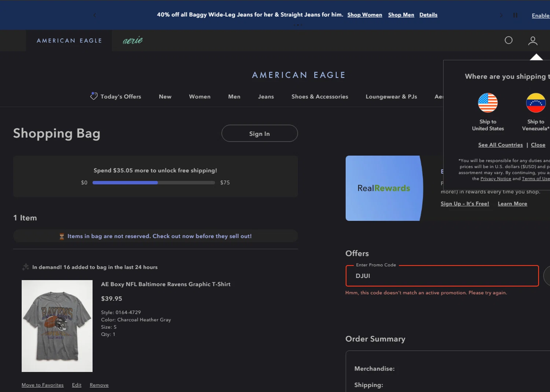Click the RealRewards card image
This screenshot has height=392, width=550.
pos(384,188)
